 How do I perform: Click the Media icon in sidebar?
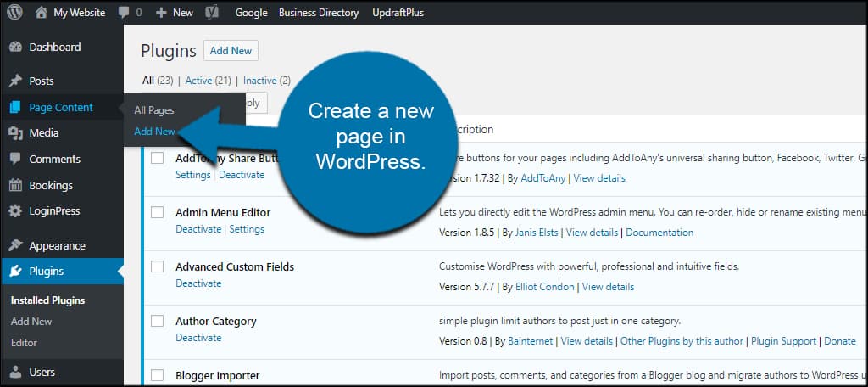(x=15, y=133)
